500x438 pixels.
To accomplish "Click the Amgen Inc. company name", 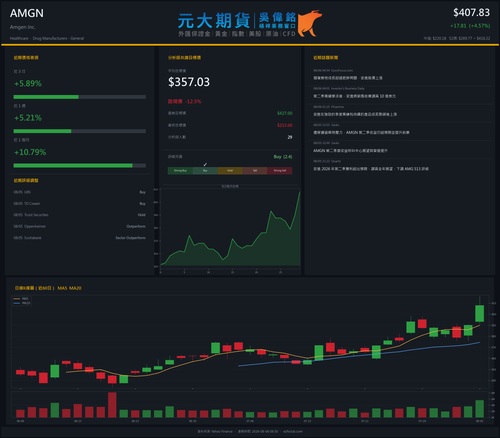I will (x=23, y=27).
